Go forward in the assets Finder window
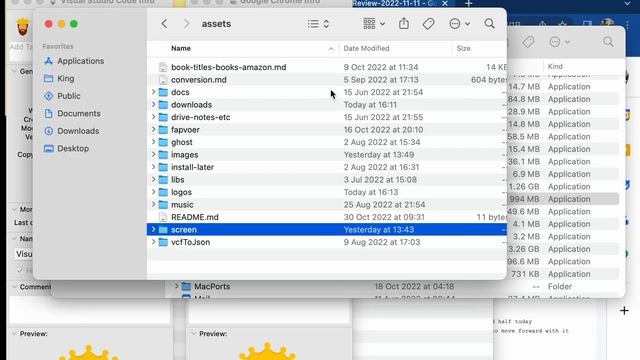 [187, 24]
